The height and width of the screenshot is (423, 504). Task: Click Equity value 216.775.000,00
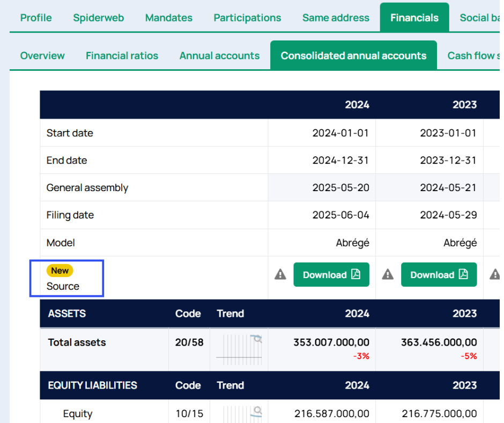coord(440,414)
